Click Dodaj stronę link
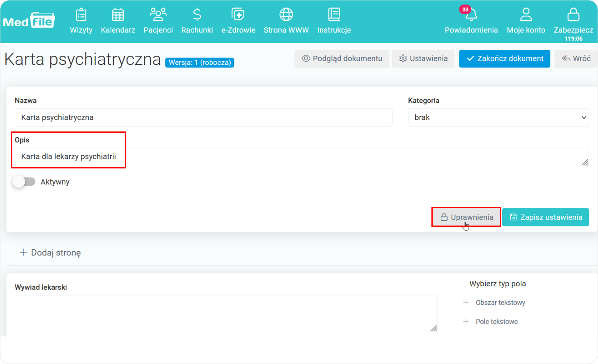The height and width of the screenshot is (364, 598). [x=50, y=253]
